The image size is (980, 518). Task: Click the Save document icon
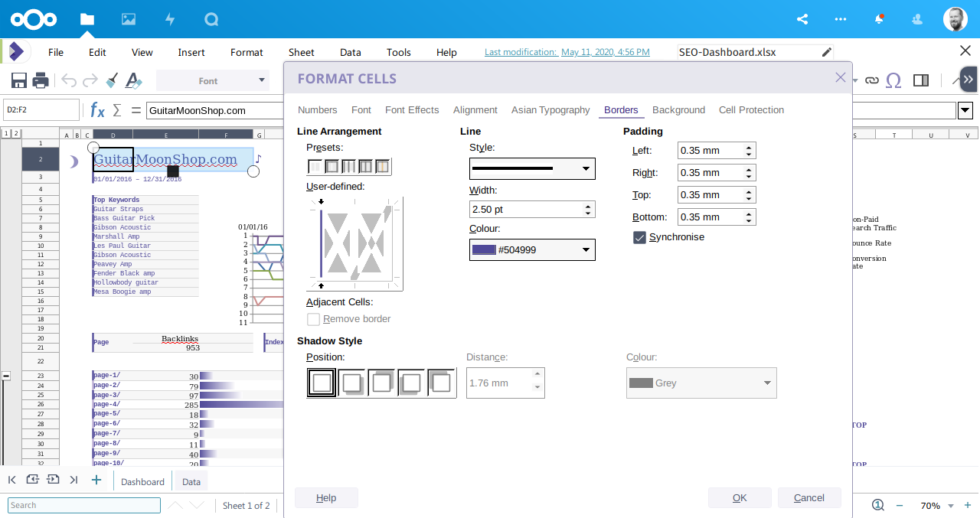pyautogui.click(x=19, y=80)
